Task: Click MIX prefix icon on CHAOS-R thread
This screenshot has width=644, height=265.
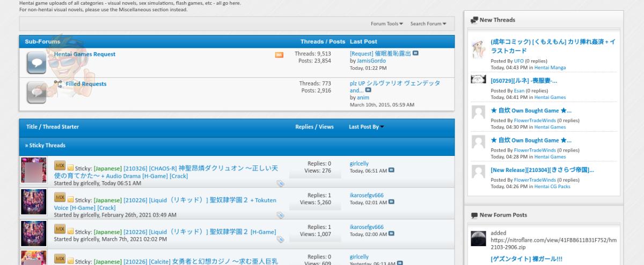Action: pos(60,166)
